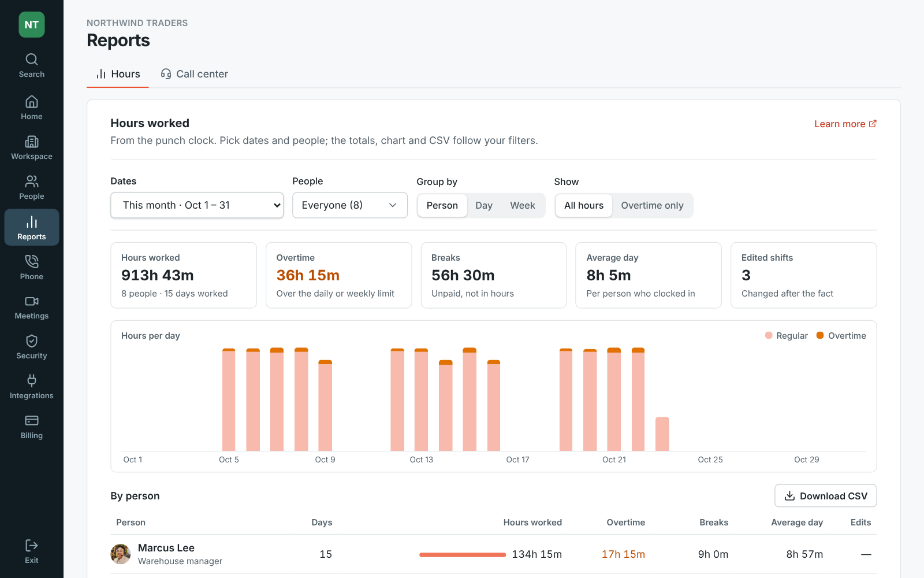This screenshot has width=924, height=578.
Task: Open the Learn more link
Action: click(x=845, y=124)
